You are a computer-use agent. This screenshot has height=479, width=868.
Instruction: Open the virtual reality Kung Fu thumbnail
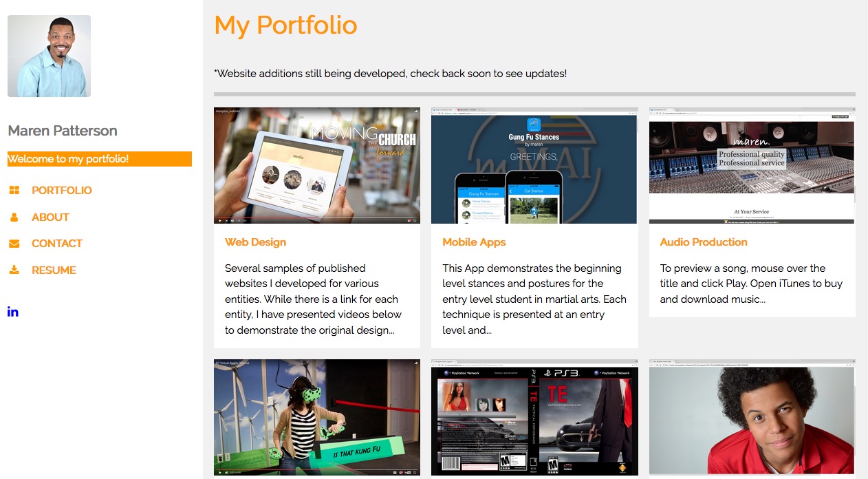317,418
